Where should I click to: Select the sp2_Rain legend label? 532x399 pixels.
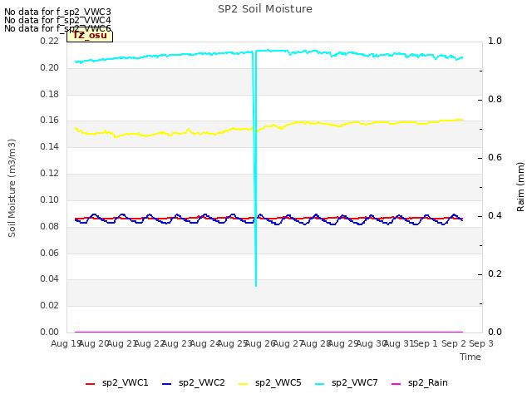click(428, 382)
